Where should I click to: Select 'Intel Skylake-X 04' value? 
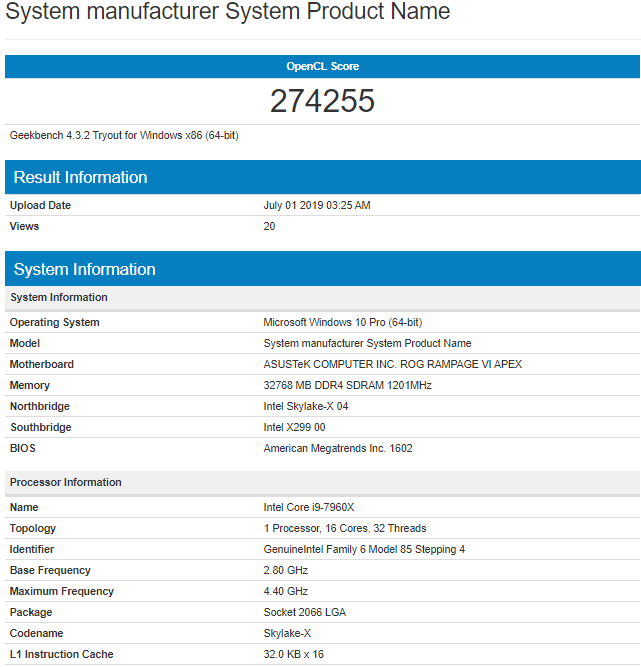point(306,406)
